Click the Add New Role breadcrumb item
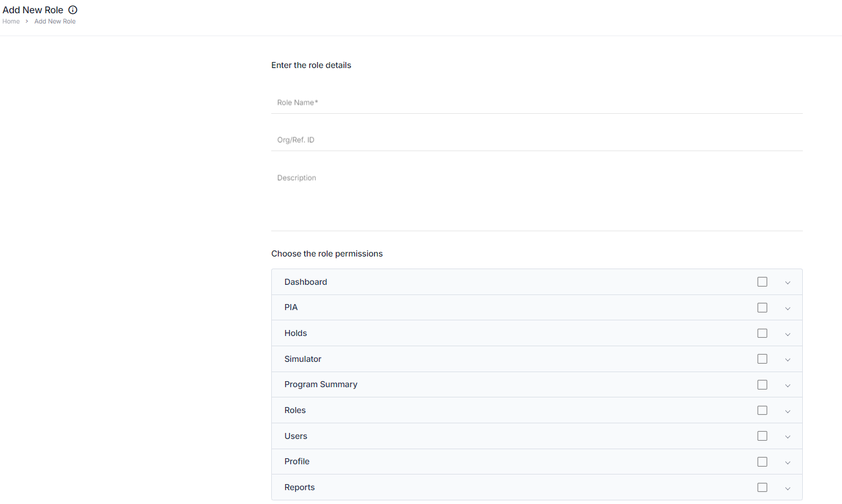 click(x=55, y=22)
